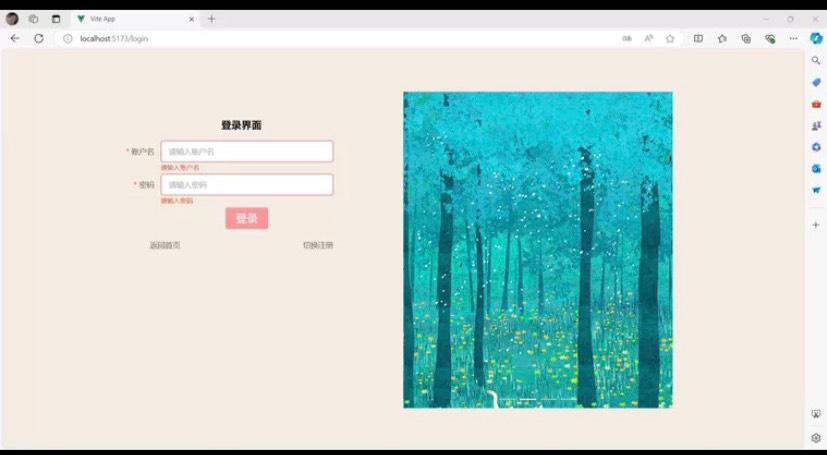Open the sidebar tools briefcase icon
The image size is (827, 455).
click(x=816, y=104)
